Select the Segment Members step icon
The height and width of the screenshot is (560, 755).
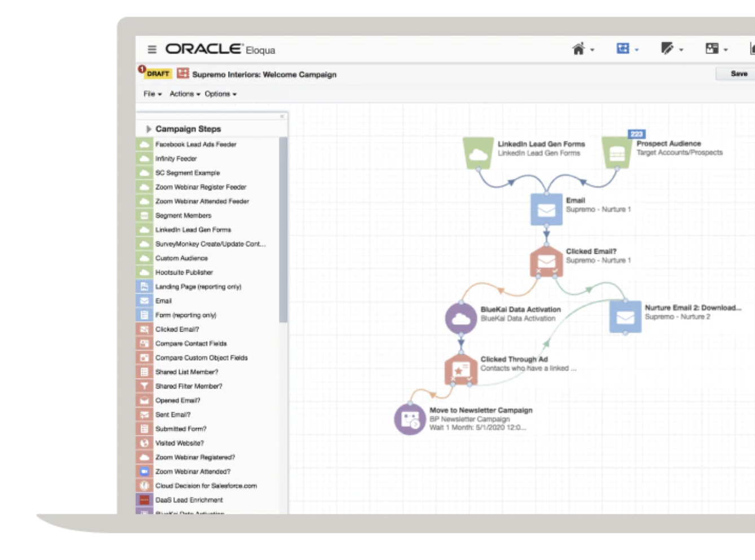point(144,215)
